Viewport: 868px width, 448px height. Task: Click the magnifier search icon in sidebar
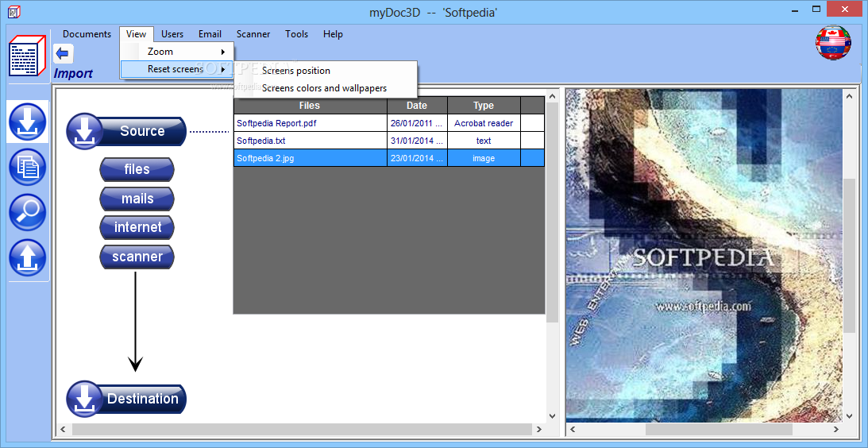click(28, 212)
